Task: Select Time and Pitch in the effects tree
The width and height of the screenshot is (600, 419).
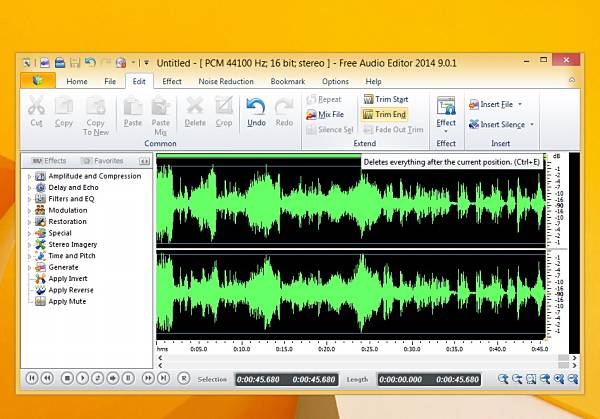Action: pyautogui.click(x=72, y=256)
